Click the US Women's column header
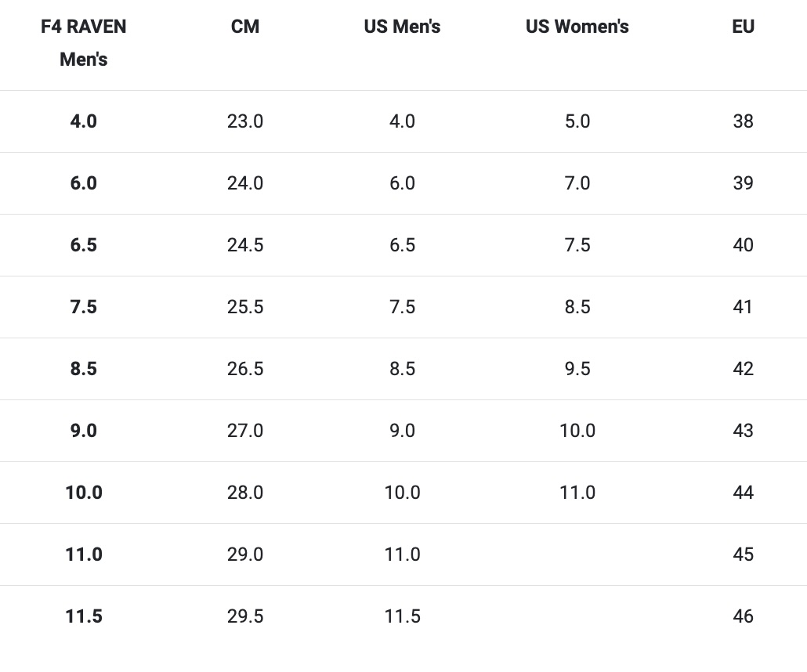 tap(577, 27)
